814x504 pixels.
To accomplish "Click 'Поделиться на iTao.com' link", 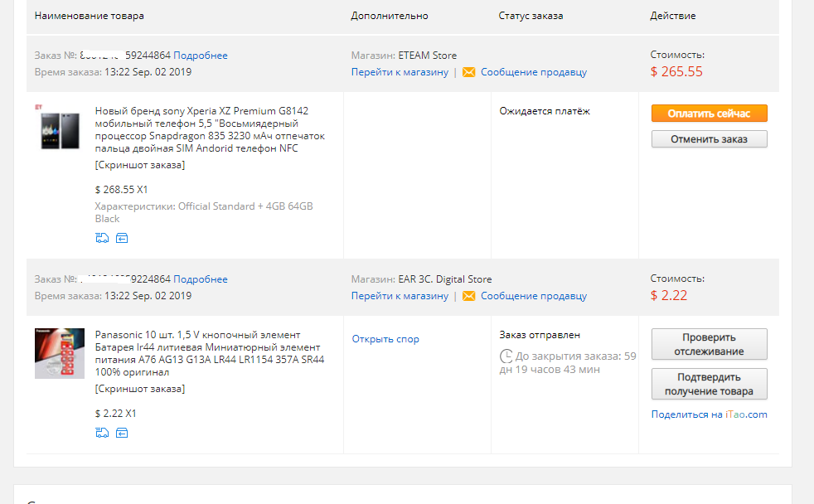I will [709, 414].
